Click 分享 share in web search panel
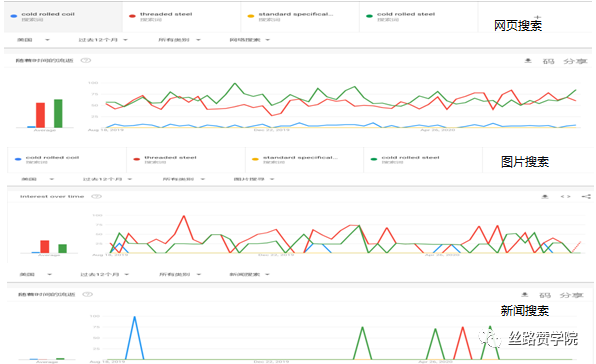This screenshot has width=596, height=364. click(x=575, y=61)
